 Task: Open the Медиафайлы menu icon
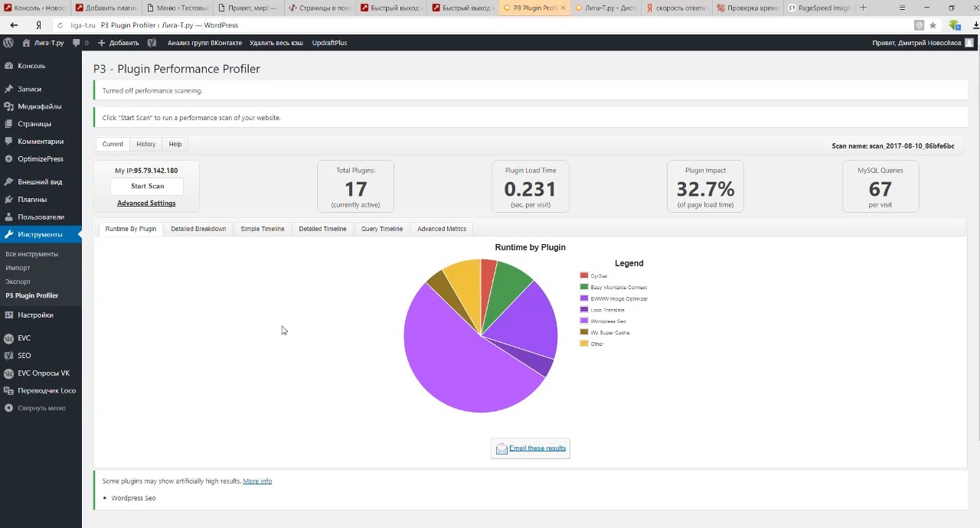[x=8, y=106]
